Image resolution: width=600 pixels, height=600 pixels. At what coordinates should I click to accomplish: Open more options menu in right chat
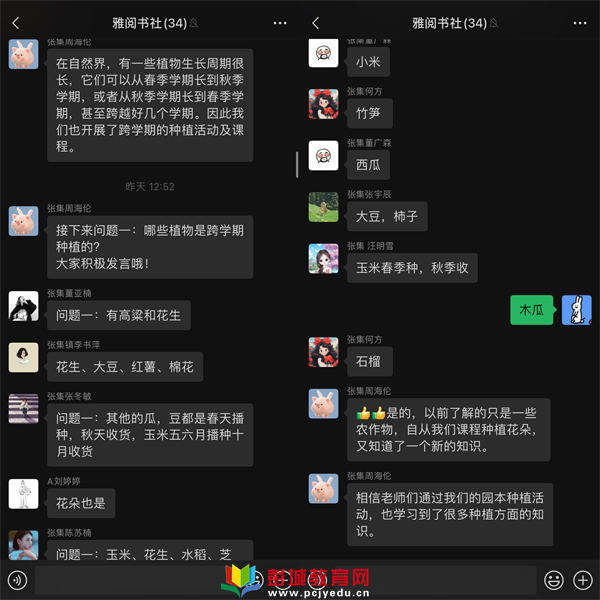(x=580, y=23)
